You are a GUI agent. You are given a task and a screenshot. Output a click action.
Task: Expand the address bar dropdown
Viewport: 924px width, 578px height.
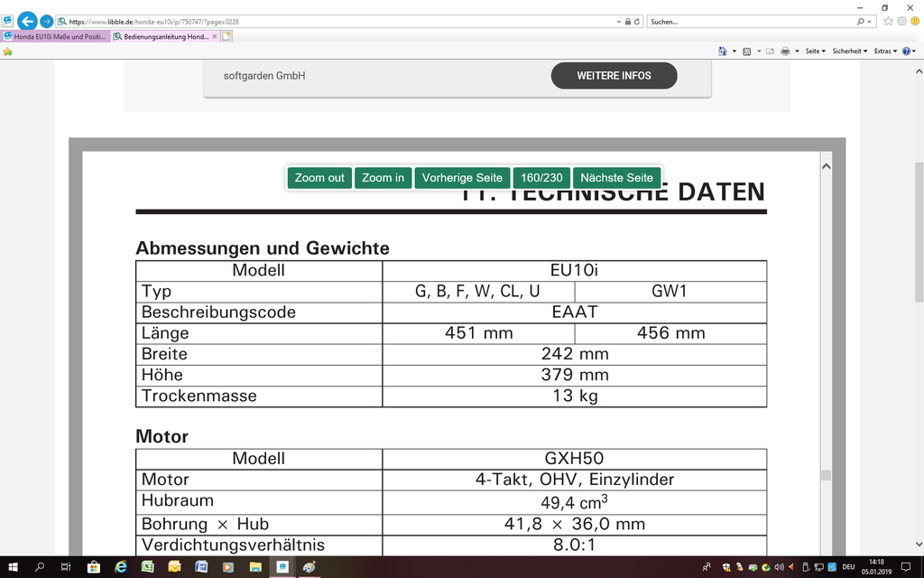619,22
